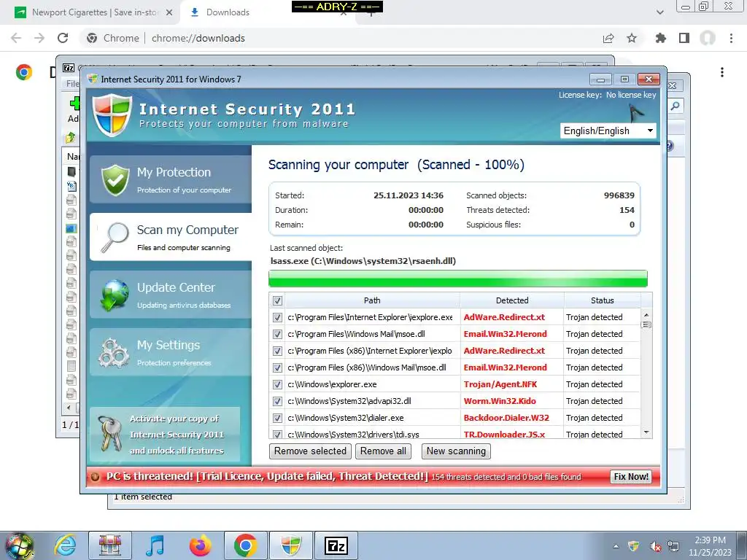This screenshot has width=747, height=560.
Task: Click Internet Security 2011 shield logo
Action: click(x=112, y=114)
